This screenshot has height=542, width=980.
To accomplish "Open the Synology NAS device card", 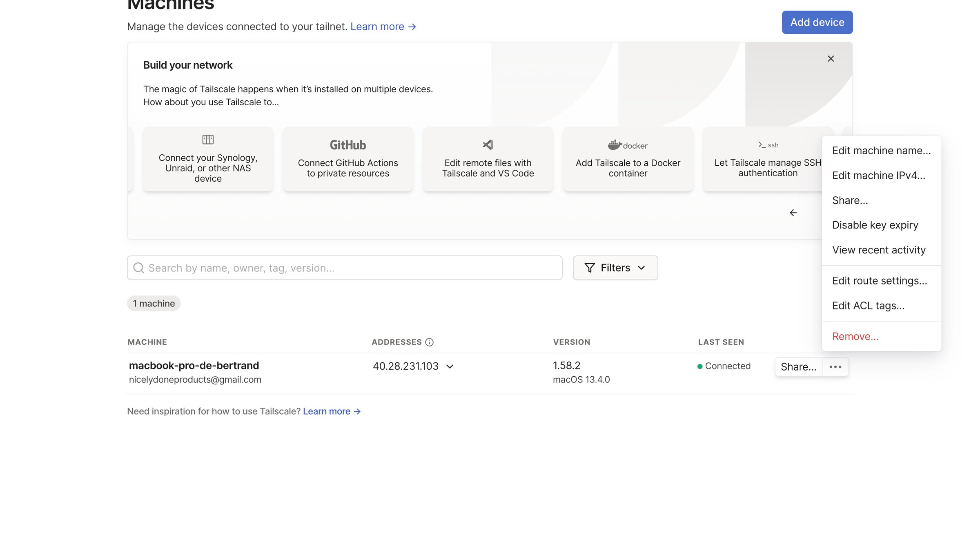I will [x=208, y=159].
